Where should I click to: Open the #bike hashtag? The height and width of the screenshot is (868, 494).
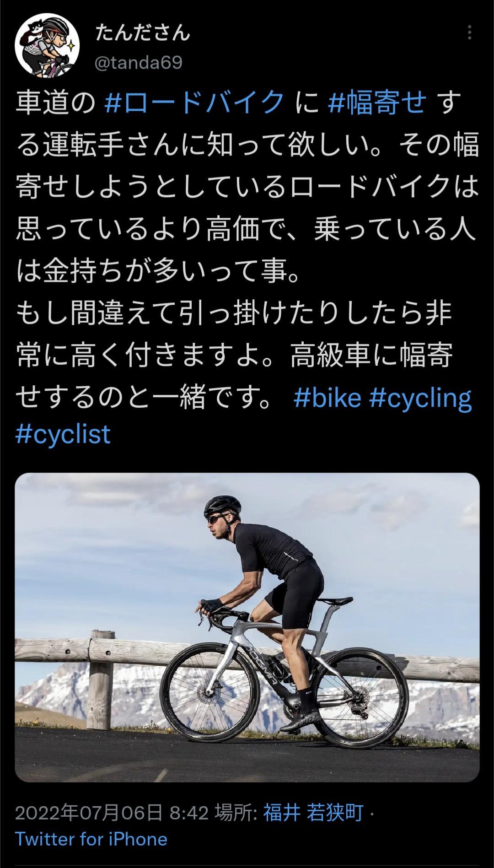click(x=327, y=398)
